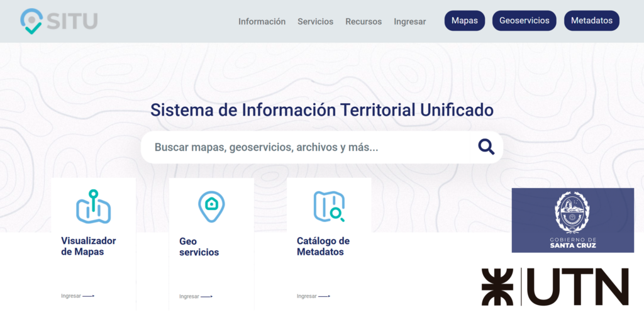644x322 pixels.
Task: Click the SITU logo
Action: coord(58,21)
